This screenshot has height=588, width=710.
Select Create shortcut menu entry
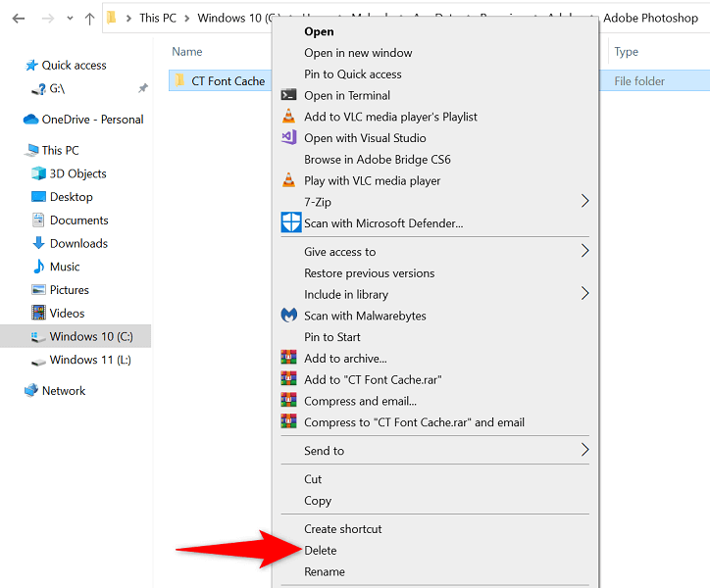click(343, 528)
